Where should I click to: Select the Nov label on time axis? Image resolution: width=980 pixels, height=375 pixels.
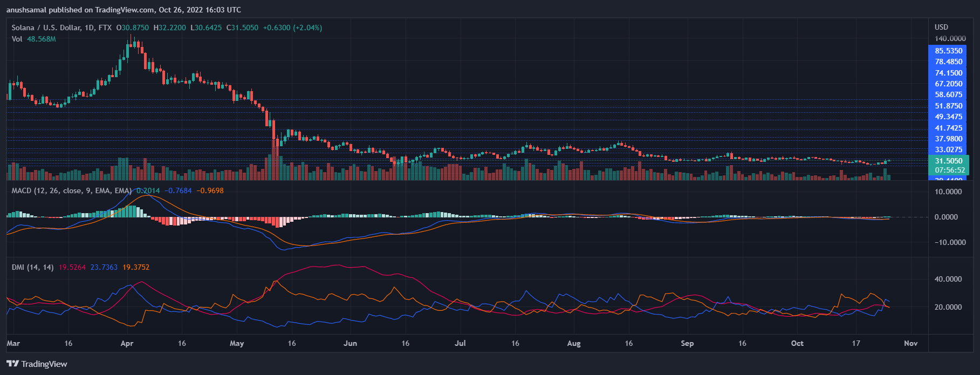click(x=910, y=343)
